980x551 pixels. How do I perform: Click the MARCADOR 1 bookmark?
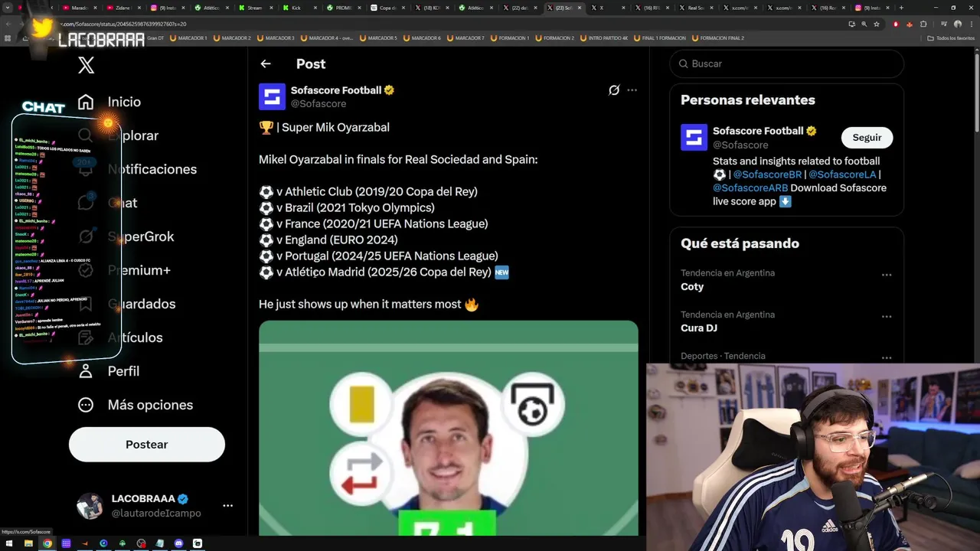point(188,37)
